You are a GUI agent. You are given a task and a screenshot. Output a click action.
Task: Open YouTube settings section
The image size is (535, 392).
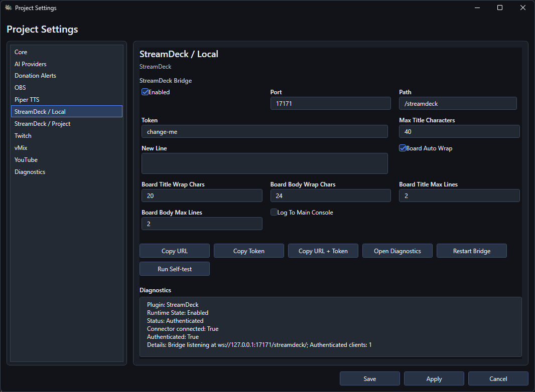point(67,160)
